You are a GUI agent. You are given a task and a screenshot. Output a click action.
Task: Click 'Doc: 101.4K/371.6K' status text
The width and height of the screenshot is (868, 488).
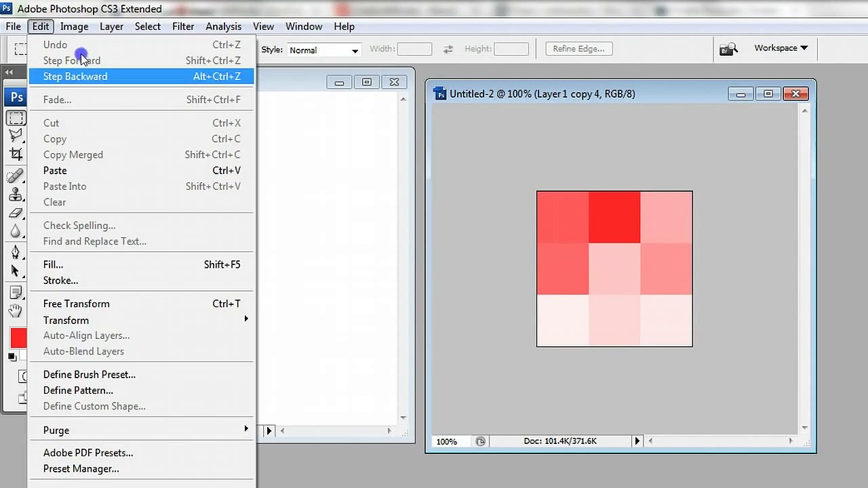coord(560,441)
